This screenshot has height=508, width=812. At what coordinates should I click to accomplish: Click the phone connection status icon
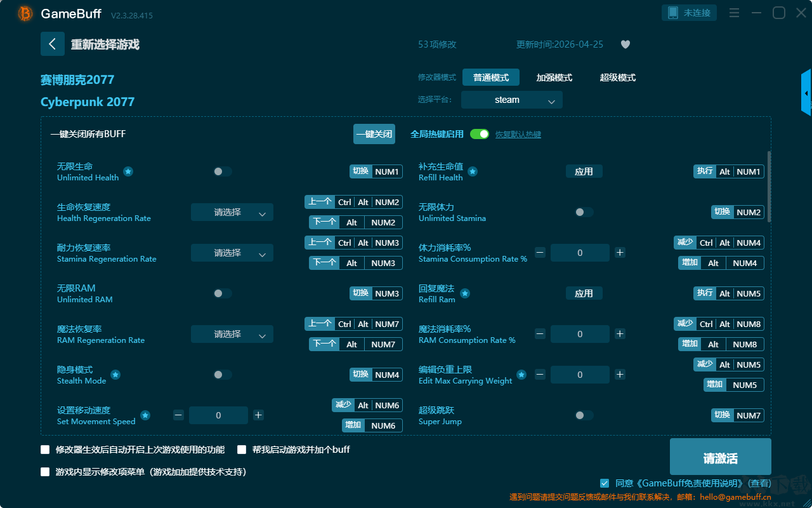tap(672, 13)
